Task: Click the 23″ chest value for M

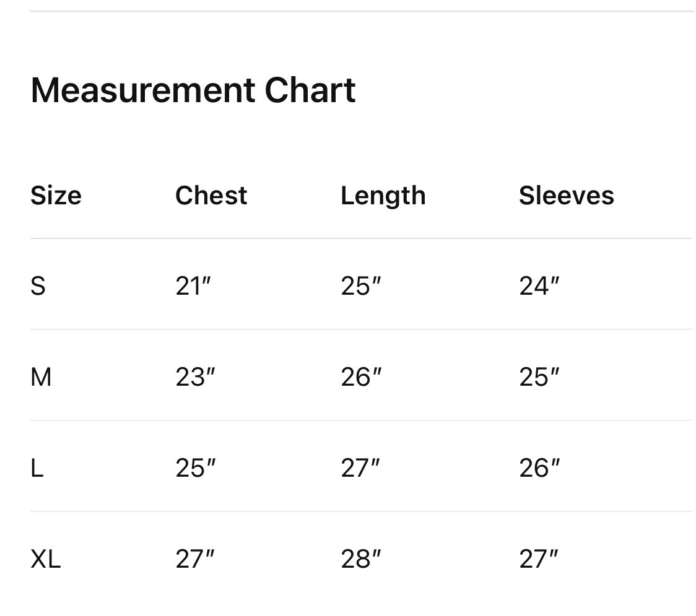Action: click(195, 377)
